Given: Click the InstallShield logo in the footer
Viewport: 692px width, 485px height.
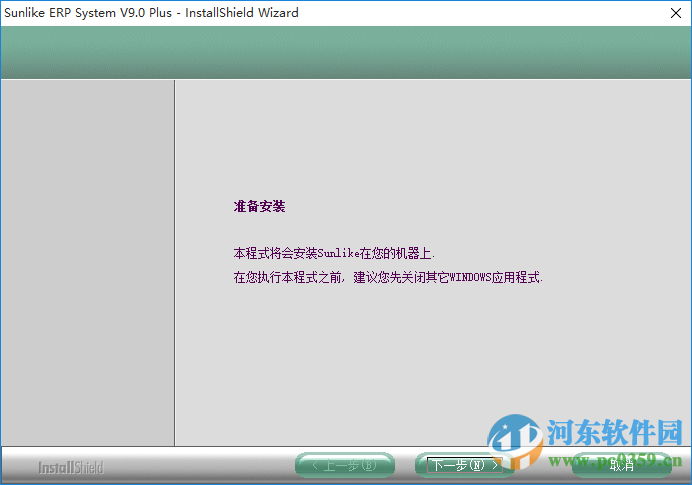Looking at the screenshot, I should click(71, 468).
